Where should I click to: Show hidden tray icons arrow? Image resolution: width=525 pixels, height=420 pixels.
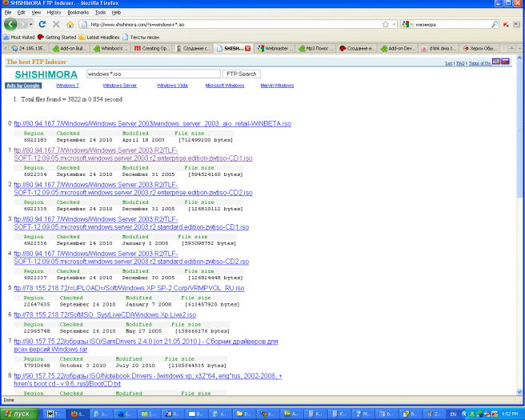[464, 414]
